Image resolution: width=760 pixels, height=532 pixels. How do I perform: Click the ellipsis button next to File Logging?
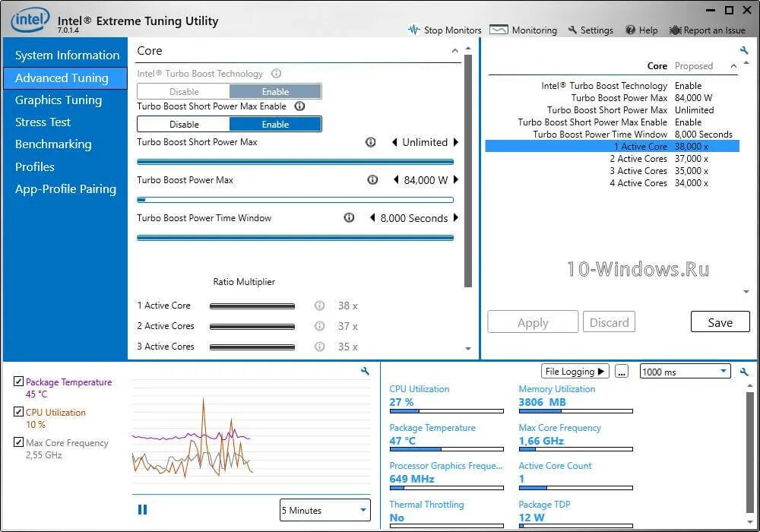622,372
